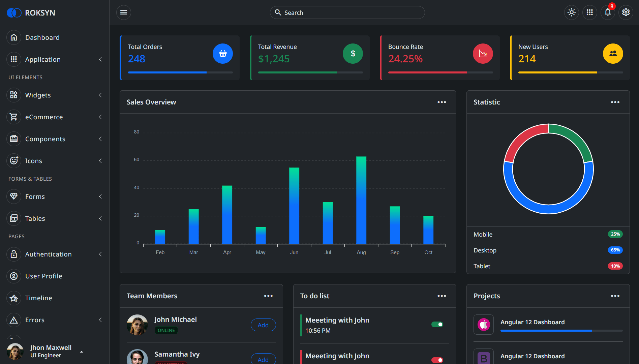Go to Dashboard in the sidebar
Image resolution: width=639 pixels, height=364 pixels.
tap(55, 37)
